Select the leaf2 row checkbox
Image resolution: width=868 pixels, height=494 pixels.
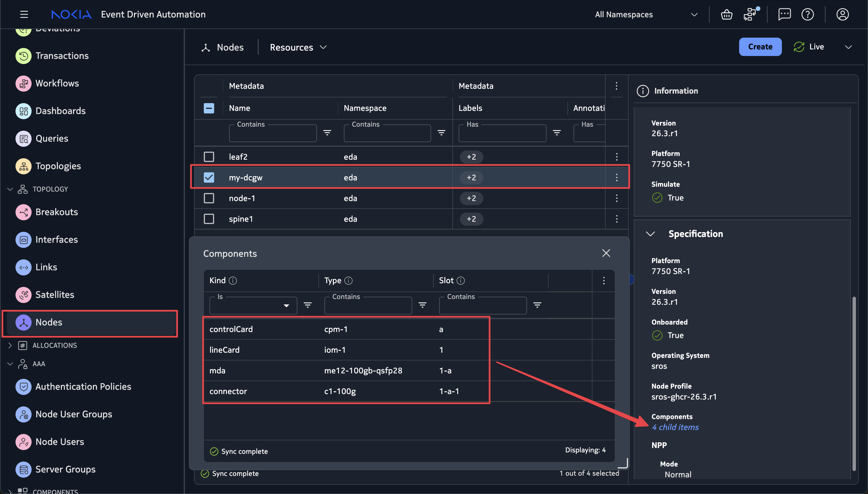(x=209, y=157)
